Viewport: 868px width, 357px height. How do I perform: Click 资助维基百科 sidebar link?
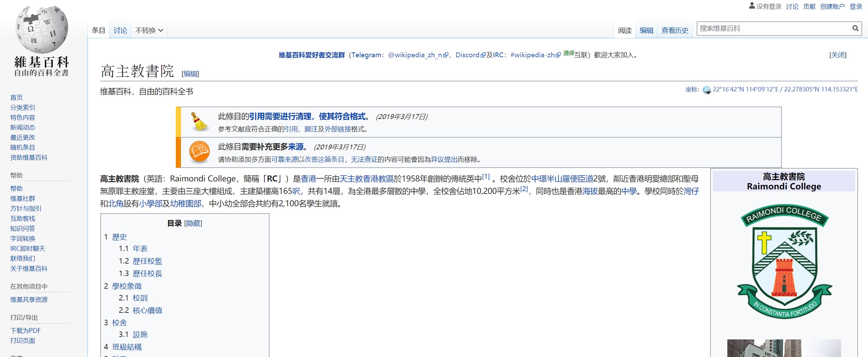29,158
